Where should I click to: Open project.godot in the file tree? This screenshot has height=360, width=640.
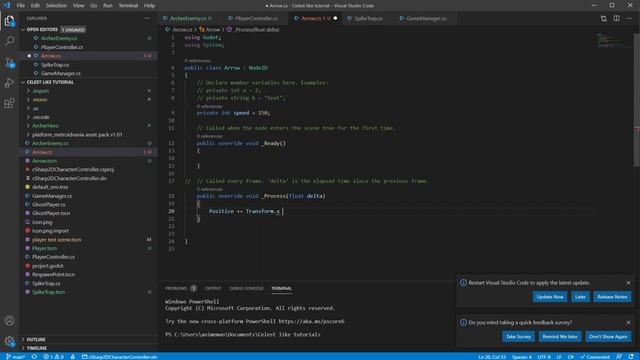(x=48, y=266)
